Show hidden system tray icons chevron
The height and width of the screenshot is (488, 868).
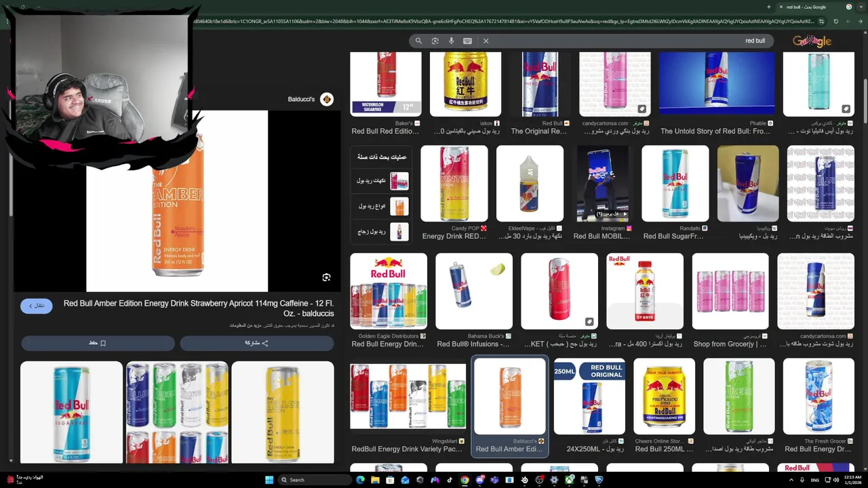[791, 480]
